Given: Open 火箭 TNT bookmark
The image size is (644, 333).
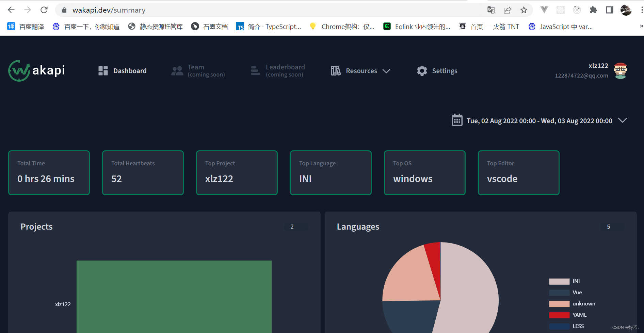Looking at the screenshot, I should pyautogui.click(x=489, y=27).
